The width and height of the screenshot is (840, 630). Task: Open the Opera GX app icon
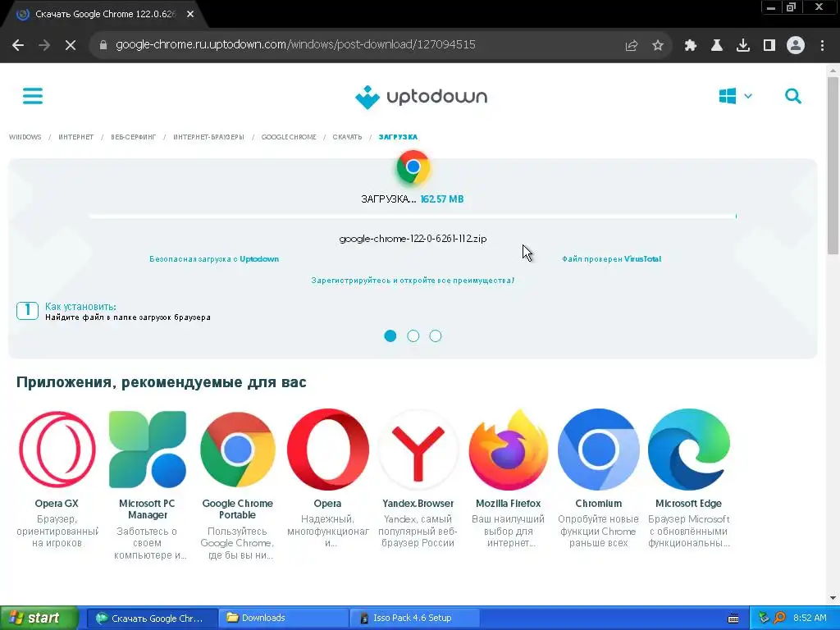[57, 450]
